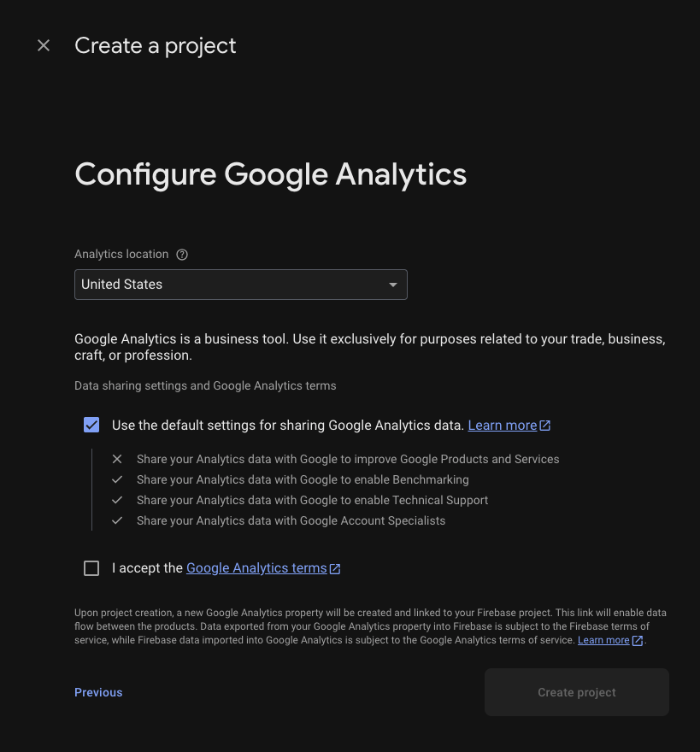Open the Google Analytics terms link
Image resolution: width=700 pixels, height=752 pixels.
[x=256, y=568]
